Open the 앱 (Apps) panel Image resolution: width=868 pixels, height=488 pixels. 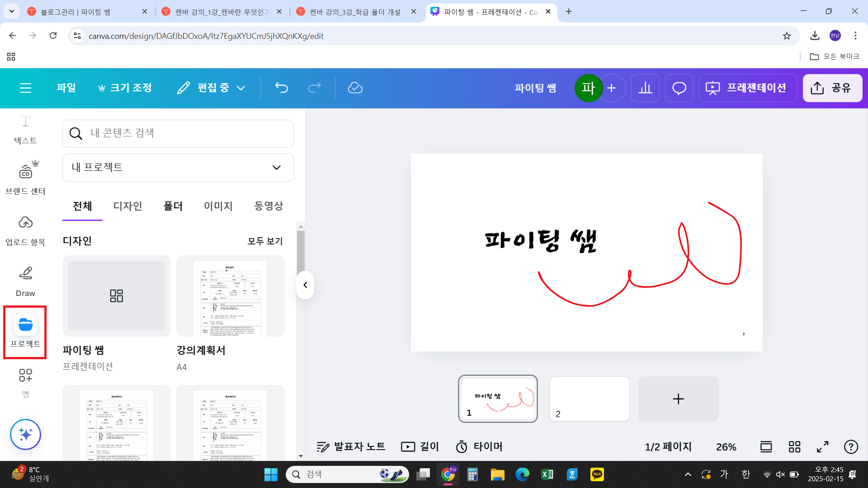pos(25,382)
